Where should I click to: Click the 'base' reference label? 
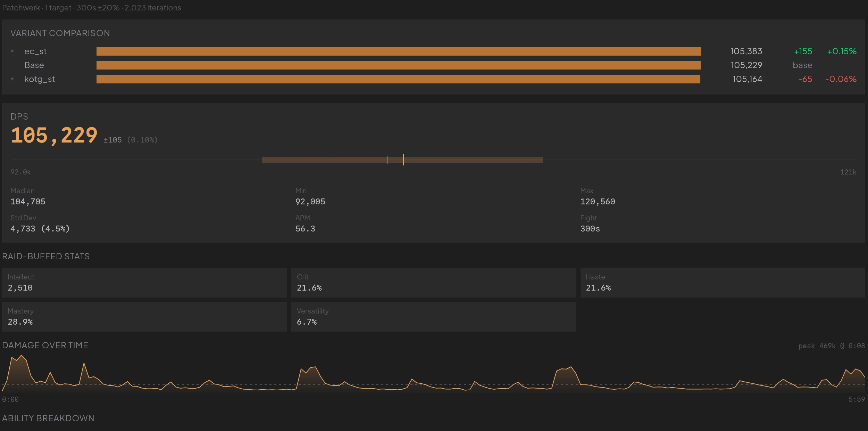tap(802, 65)
